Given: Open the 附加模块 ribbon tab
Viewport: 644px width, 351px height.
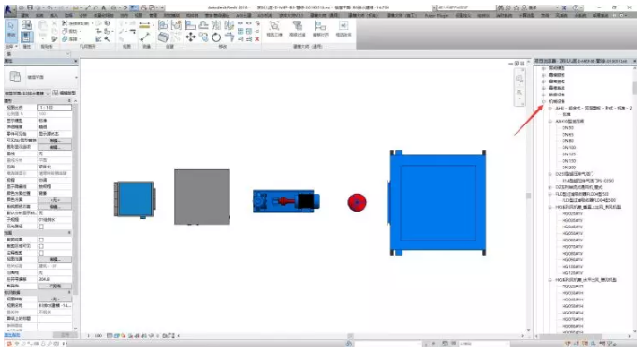Looking at the screenshot, I should [x=171, y=15].
